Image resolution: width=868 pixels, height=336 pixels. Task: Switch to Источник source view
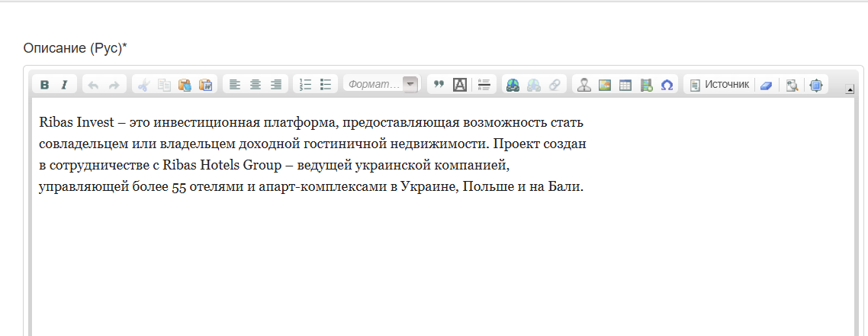point(719,85)
